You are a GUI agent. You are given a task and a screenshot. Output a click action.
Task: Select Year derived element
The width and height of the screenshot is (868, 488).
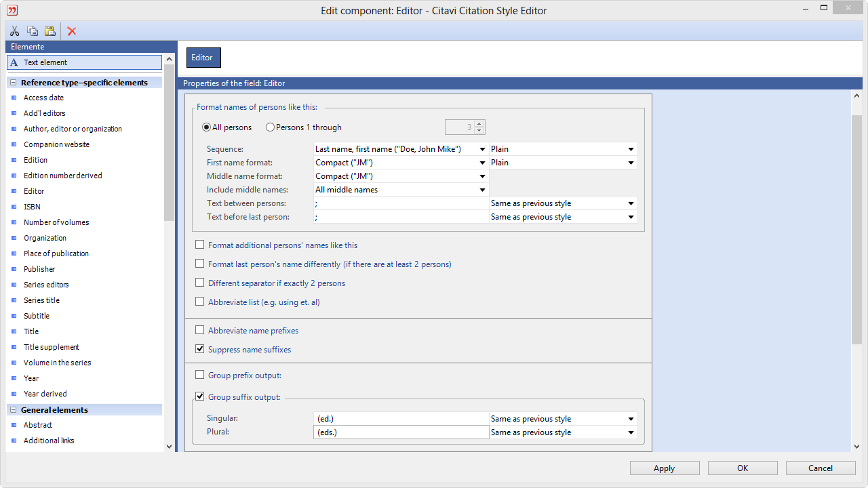pos(45,394)
